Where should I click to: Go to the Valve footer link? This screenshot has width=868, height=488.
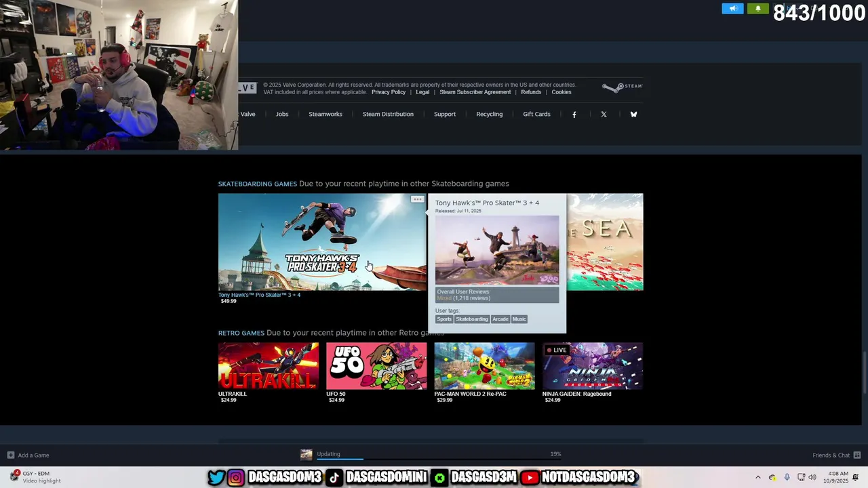coord(248,114)
